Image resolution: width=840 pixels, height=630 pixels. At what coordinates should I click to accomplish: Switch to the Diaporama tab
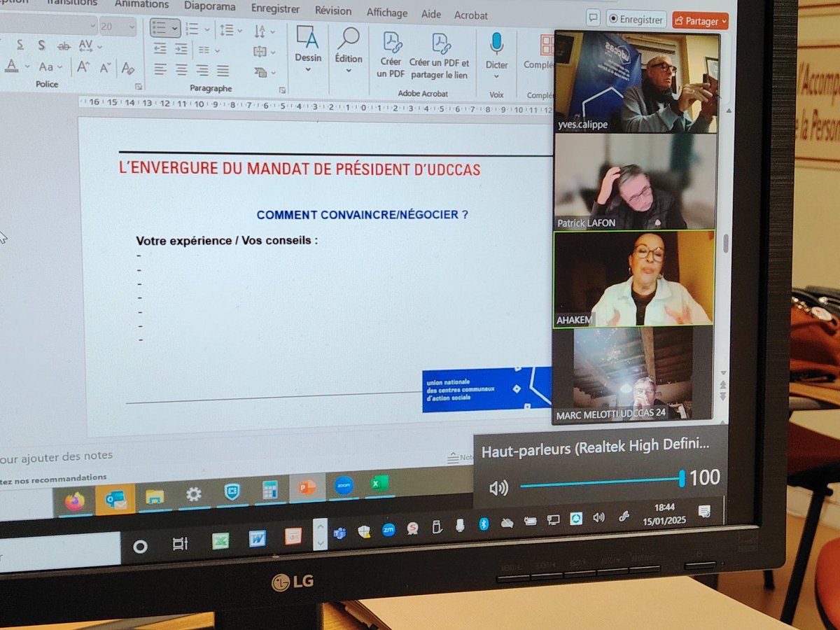tap(209, 6)
